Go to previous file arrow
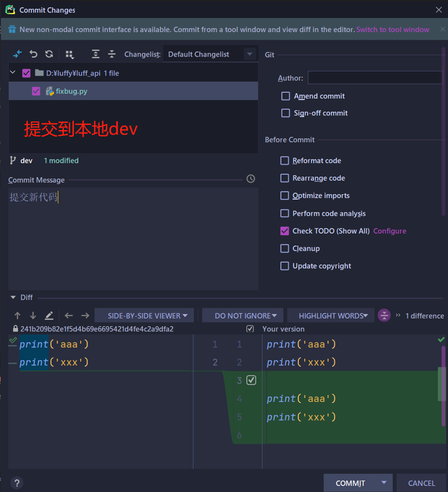Screen dimensions: 448x492 [69, 315]
